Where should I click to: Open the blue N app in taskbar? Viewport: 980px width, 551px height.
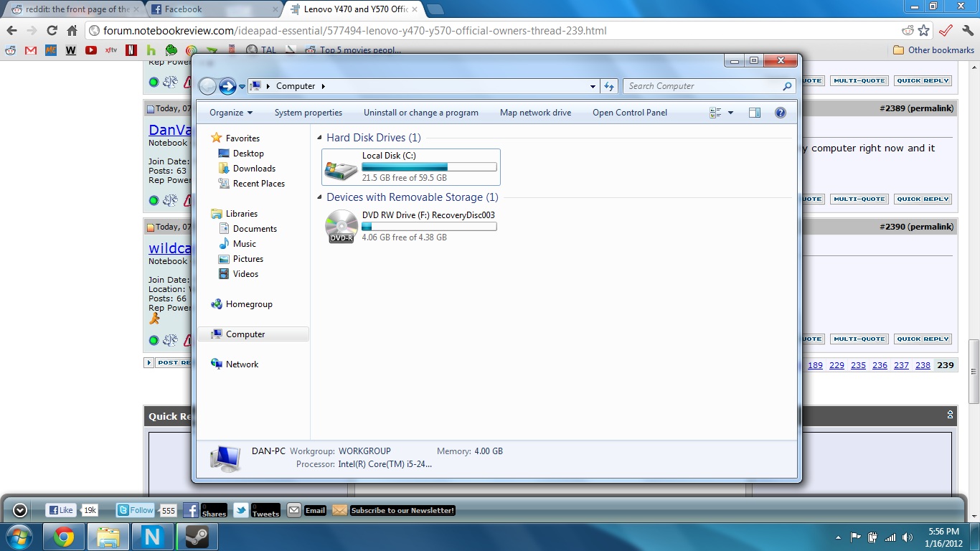pyautogui.click(x=153, y=537)
